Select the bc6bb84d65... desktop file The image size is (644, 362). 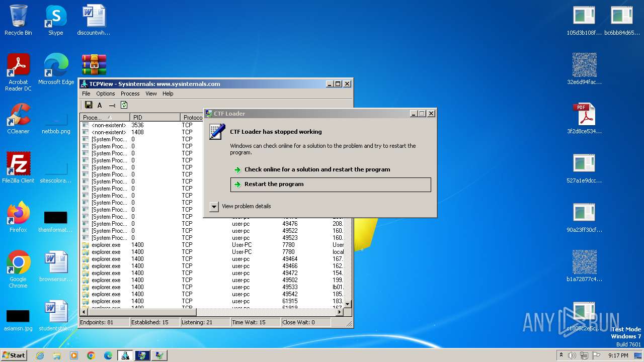point(622,20)
